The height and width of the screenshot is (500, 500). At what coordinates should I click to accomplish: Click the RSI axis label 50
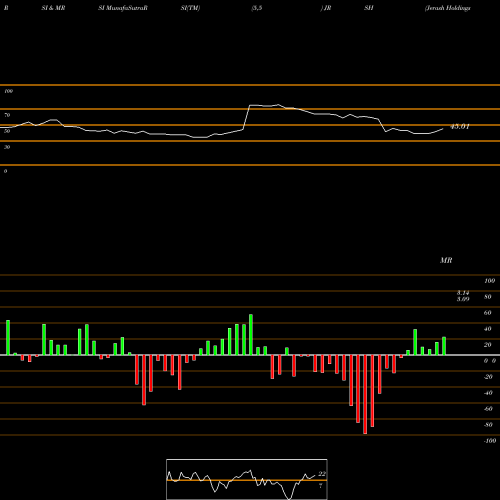tap(7, 131)
